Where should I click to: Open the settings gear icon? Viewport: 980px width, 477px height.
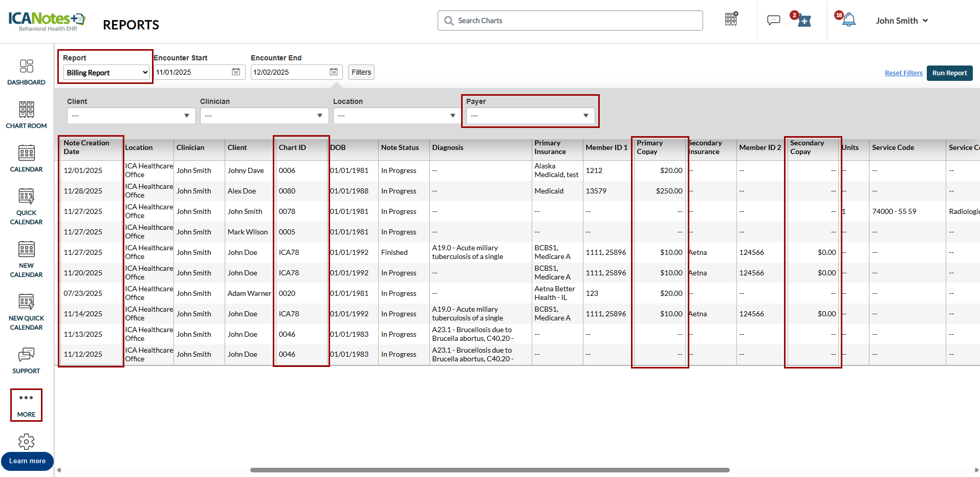tap(26, 441)
